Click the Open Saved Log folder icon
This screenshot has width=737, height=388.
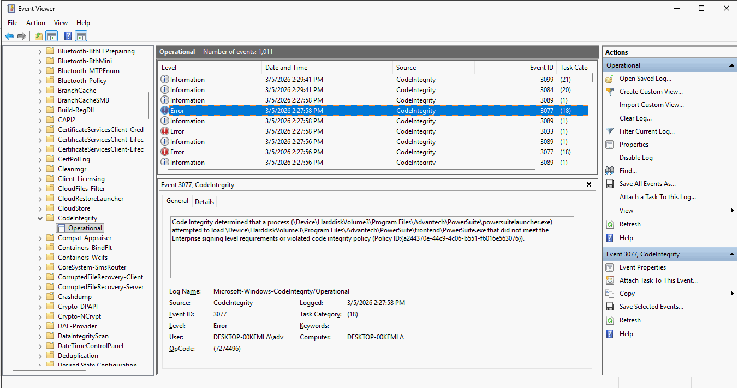pyautogui.click(x=610, y=79)
